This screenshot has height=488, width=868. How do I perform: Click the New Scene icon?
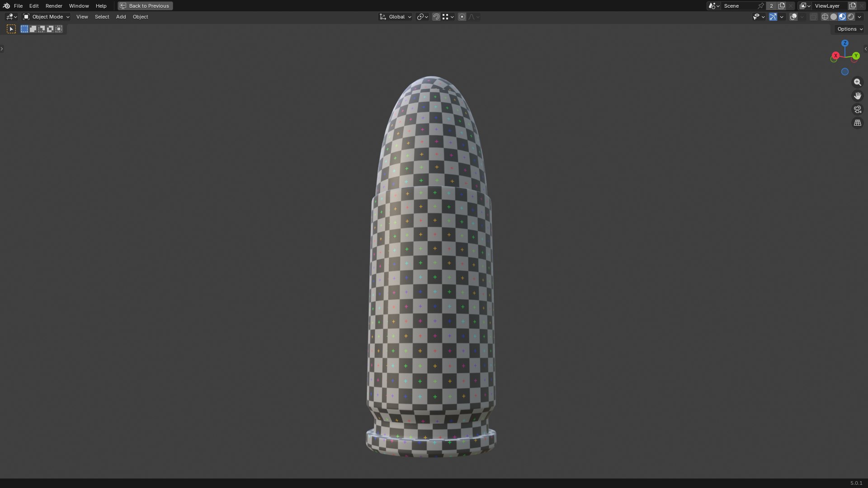pyautogui.click(x=782, y=6)
